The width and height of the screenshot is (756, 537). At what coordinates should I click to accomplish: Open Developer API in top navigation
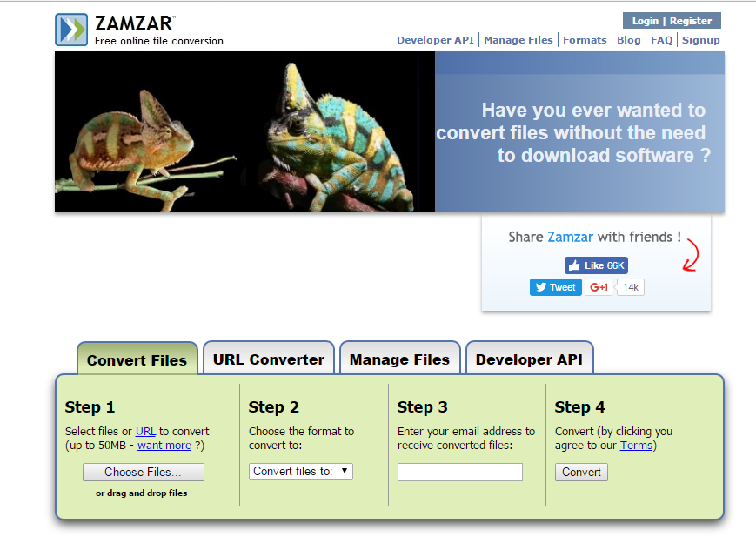pyautogui.click(x=435, y=40)
